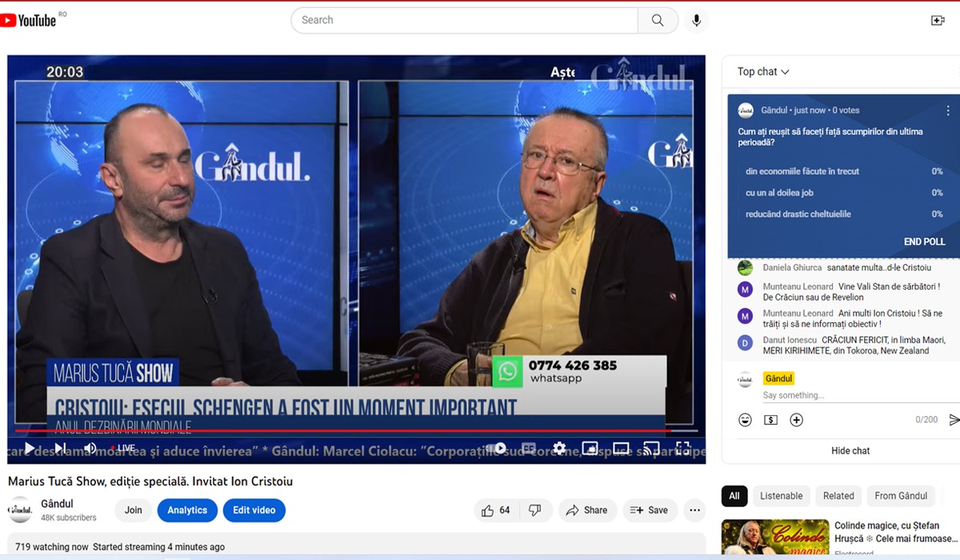Viewport: 960px width, 560px height.
Task: Click the Share button
Action: pyautogui.click(x=586, y=510)
